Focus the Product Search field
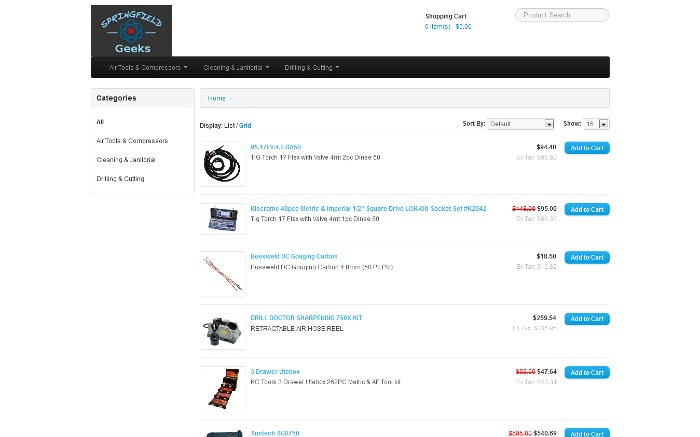This screenshot has width=700, height=437. point(562,15)
